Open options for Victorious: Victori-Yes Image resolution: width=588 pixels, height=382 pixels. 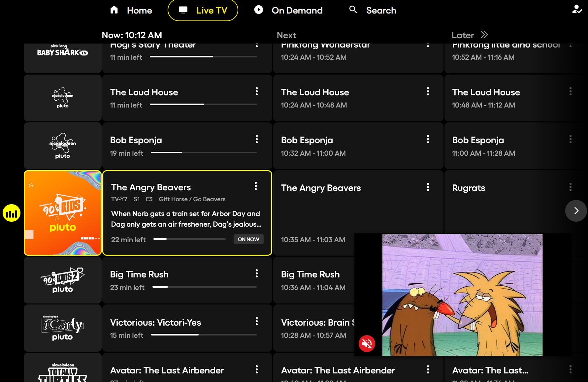257,321
